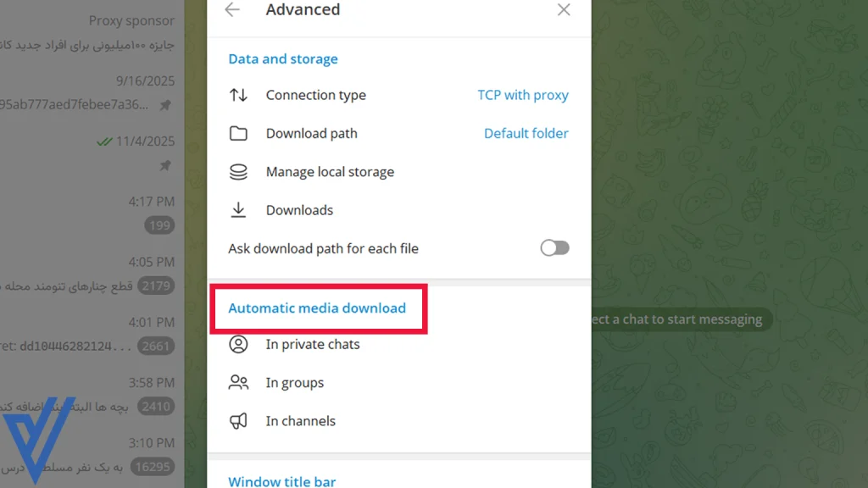Click the private chats person icon
Viewport: 868px width, 488px height.
[238, 344]
